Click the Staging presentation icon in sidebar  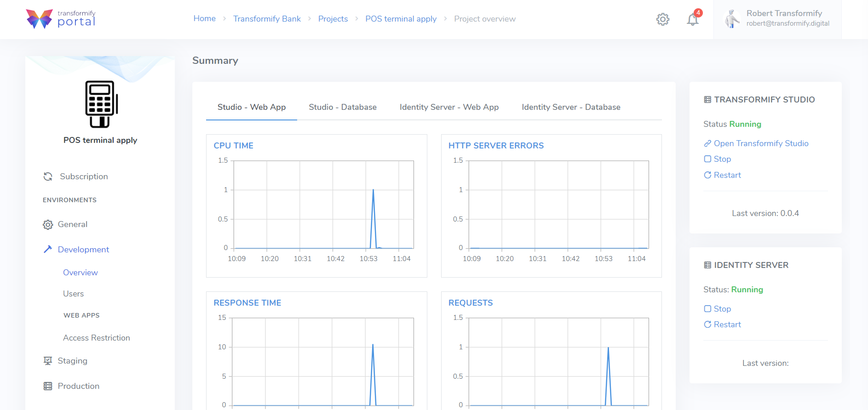coord(48,361)
